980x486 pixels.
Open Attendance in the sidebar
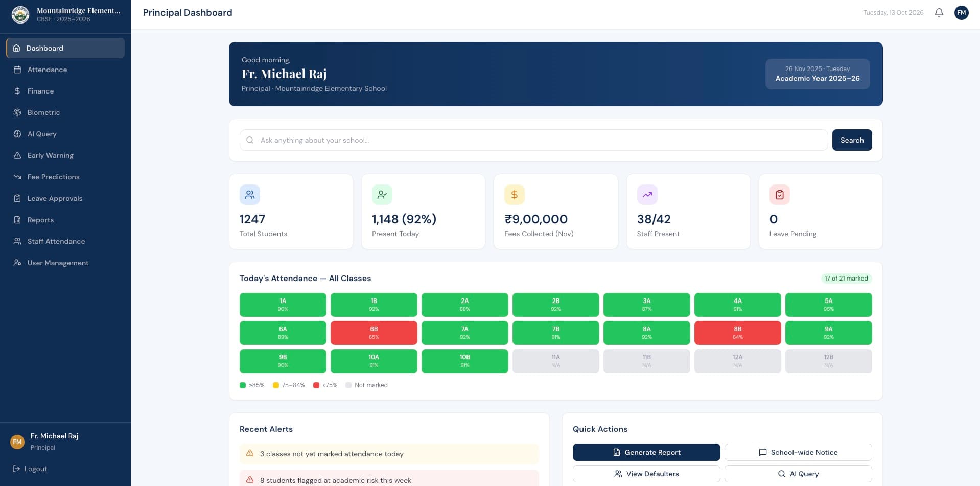[65, 70]
